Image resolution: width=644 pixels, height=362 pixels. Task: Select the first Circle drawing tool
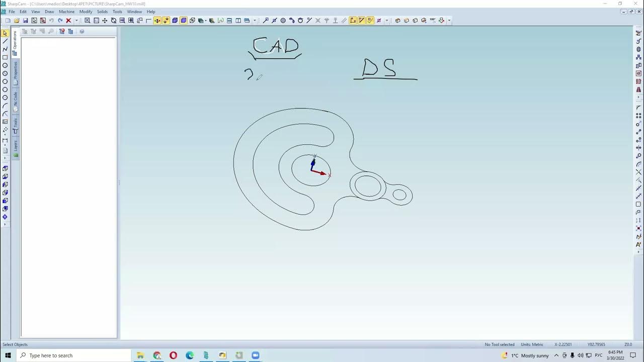[x=5, y=65]
